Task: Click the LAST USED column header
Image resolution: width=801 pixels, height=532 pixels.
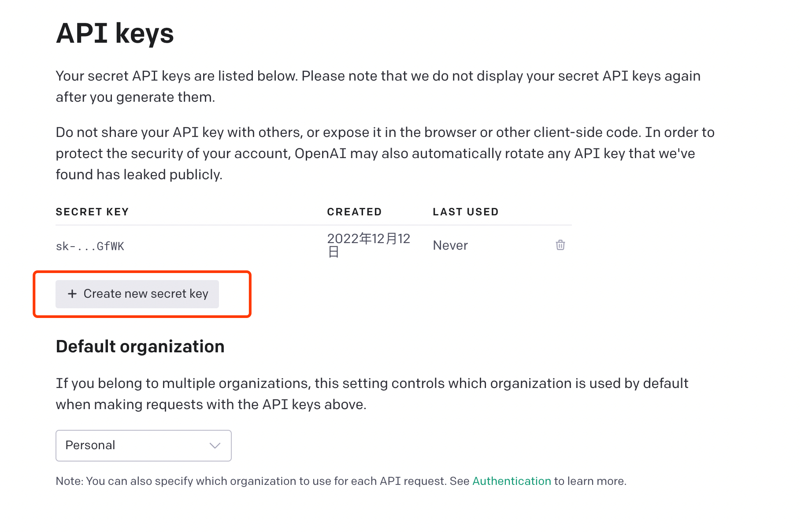Action: [466, 211]
